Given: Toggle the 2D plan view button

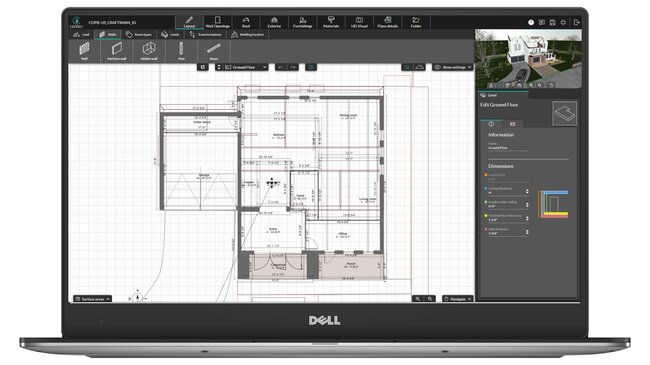Looking at the screenshot, I should pyautogui.click(x=407, y=67).
